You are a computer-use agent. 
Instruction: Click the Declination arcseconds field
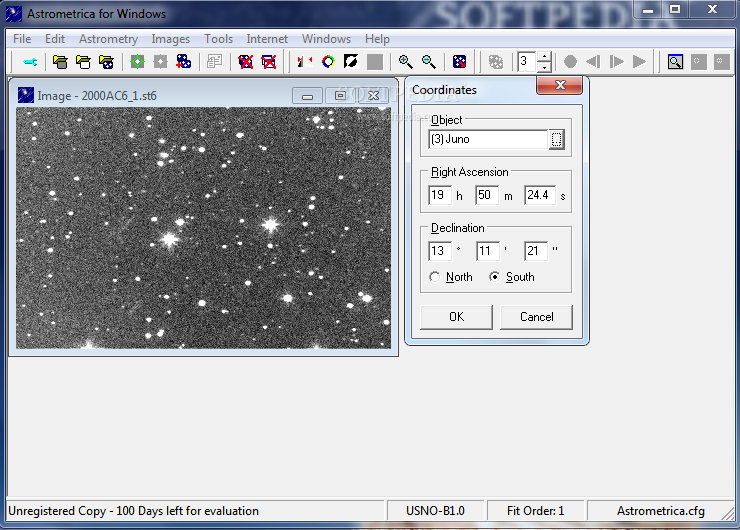536,251
